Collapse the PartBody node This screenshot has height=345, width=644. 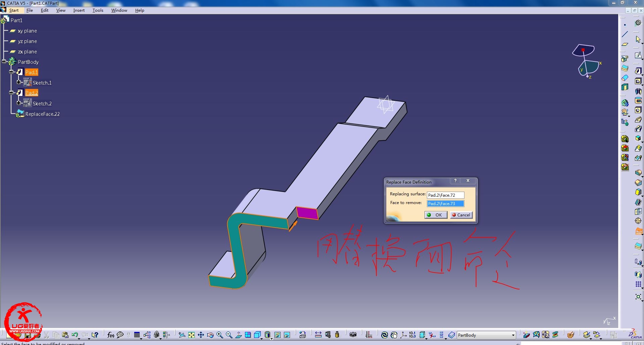coord(4,61)
